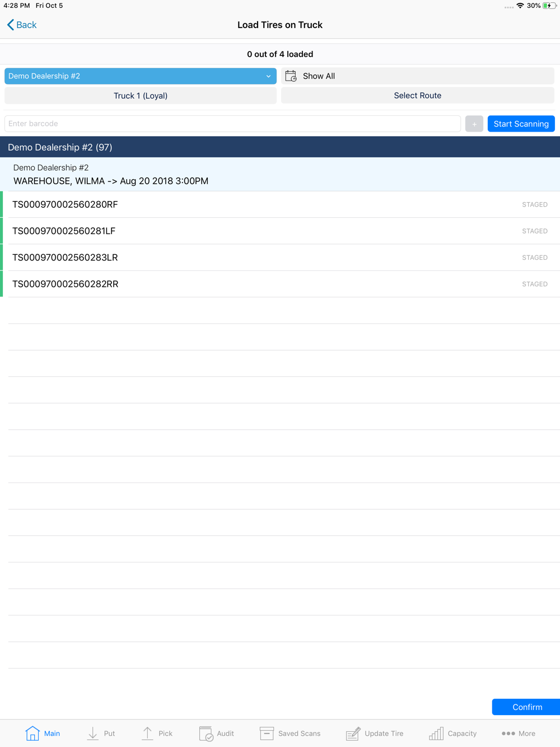Select tire TS000970002560282RR
The height and width of the screenshot is (747, 560).
280,284
